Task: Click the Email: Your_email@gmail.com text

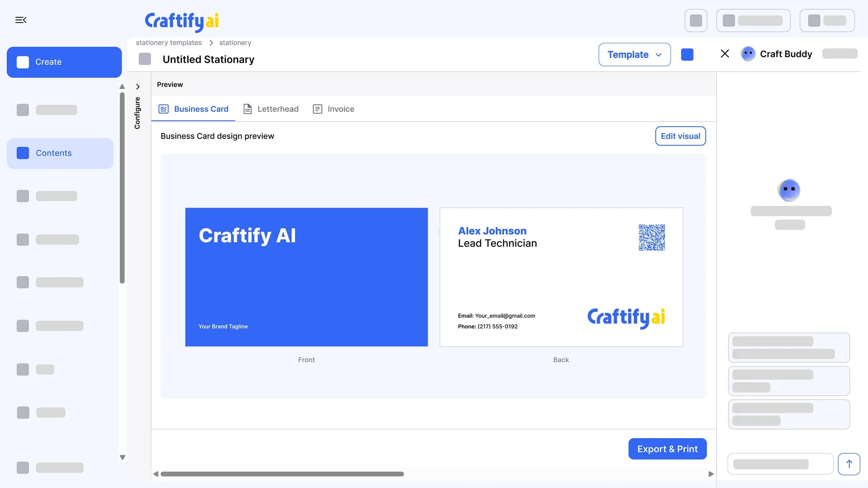Action: pyautogui.click(x=496, y=316)
